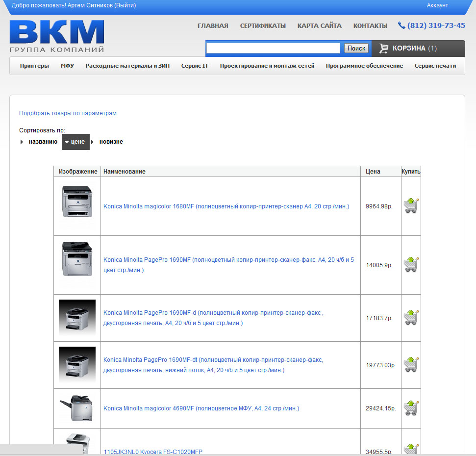Add PagePro 1690MF-dt to cart

411,364
